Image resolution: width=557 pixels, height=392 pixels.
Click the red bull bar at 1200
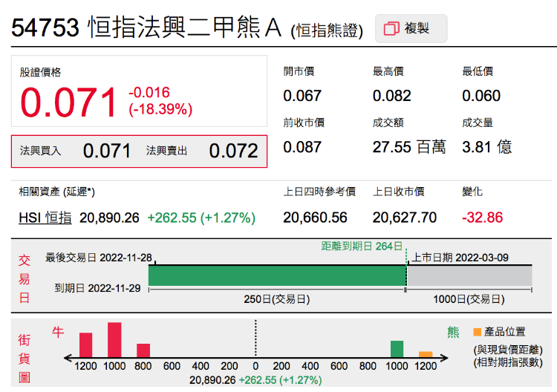[85, 344]
